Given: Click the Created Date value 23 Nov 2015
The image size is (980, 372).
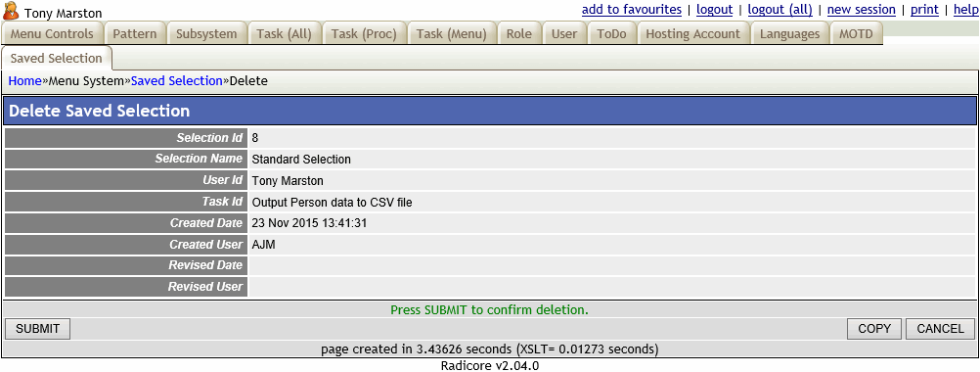Looking at the screenshot, I should (x=309, y=223).
